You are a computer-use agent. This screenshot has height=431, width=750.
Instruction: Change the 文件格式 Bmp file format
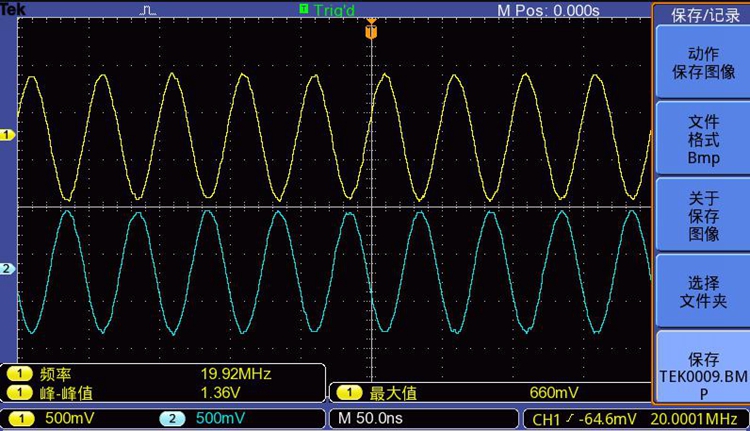click(x=703, y=139)
